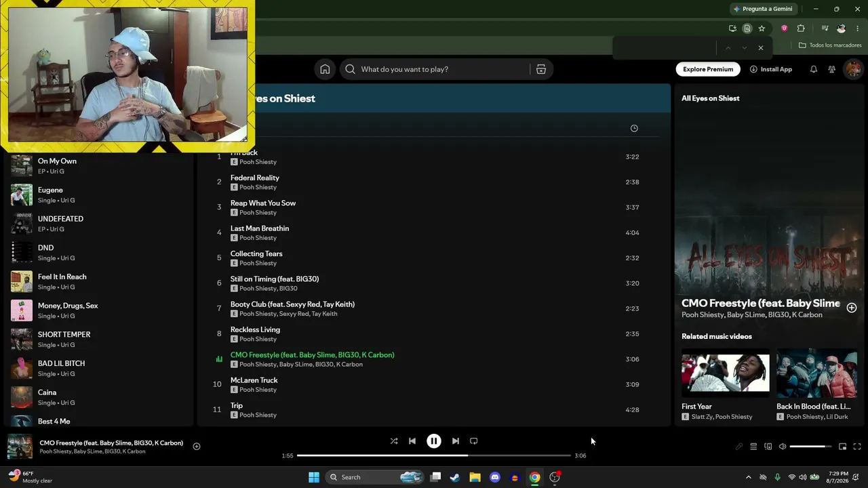Toggle shuffle mode
Screen dimensions: 868x488
click(394, 441)
